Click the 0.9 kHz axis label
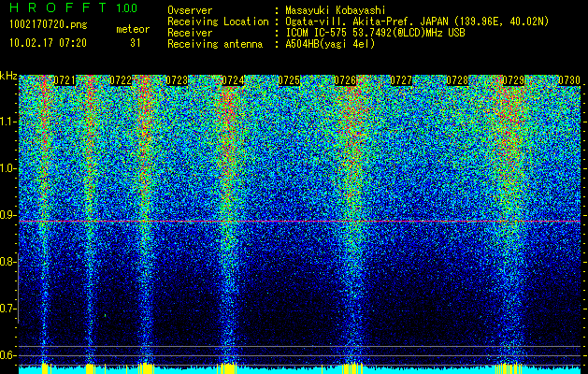The height and width of the screenshot is (374, 588). 7,215
